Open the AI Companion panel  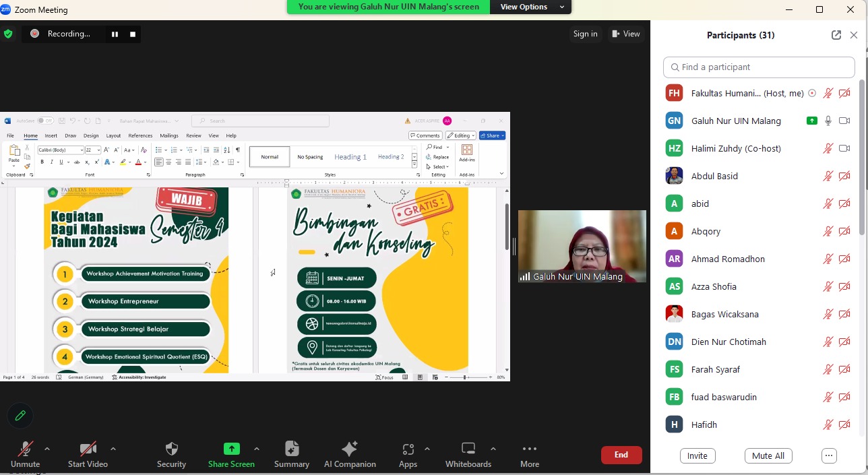point(349,449)
